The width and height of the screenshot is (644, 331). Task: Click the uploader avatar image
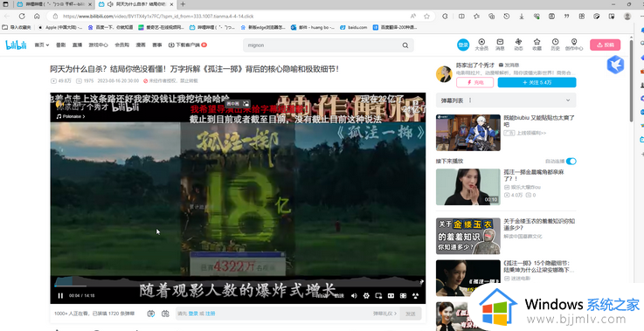coord(444,74)
